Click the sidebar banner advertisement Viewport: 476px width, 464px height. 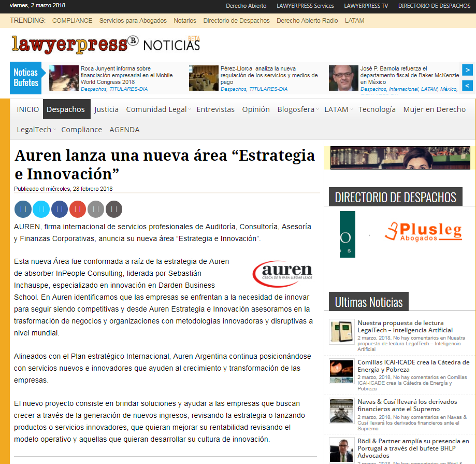coord(400,158)
